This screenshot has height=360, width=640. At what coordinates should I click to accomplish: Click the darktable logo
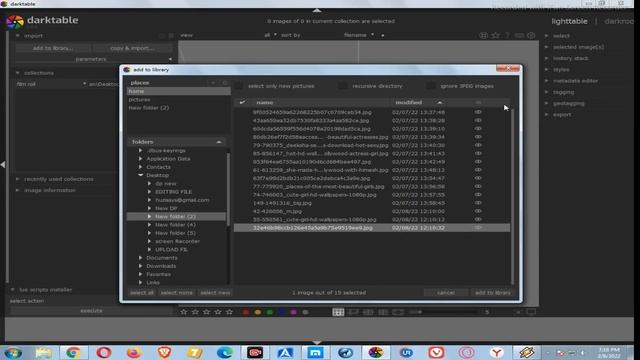15,22
